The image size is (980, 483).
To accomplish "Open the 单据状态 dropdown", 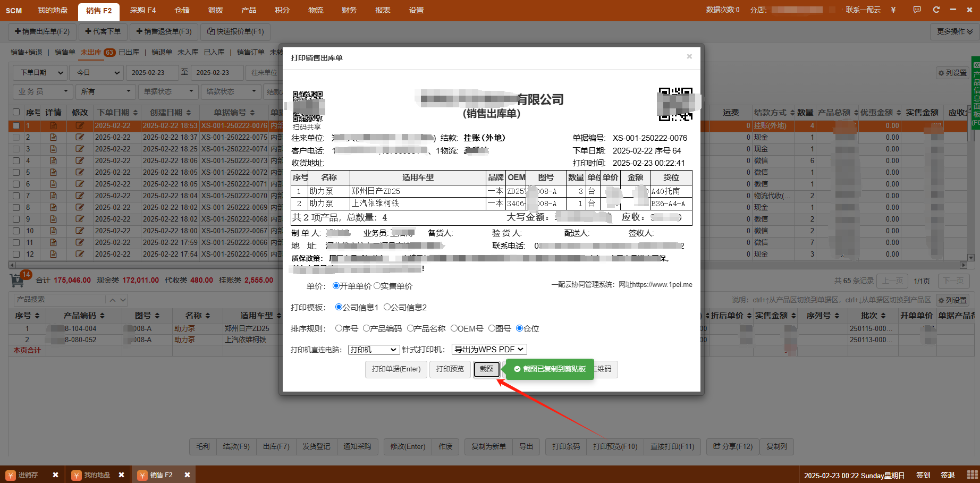I will pyautogui.click(x=168, y=91).
